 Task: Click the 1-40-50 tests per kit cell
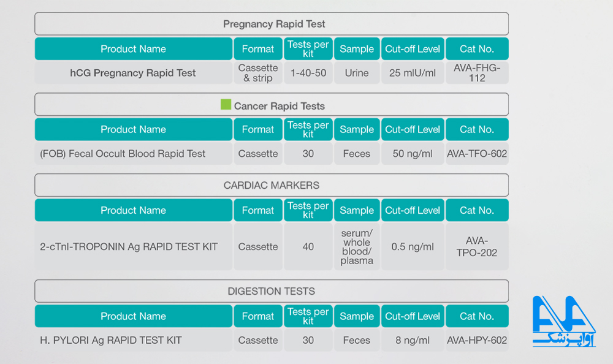pos(308,73)
